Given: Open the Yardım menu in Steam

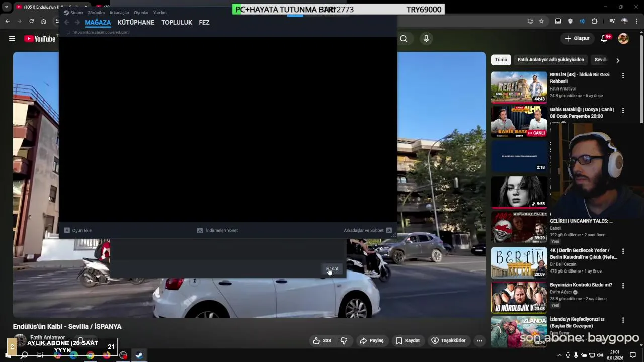Looking at the screenshot, I should tap(159, 13).
